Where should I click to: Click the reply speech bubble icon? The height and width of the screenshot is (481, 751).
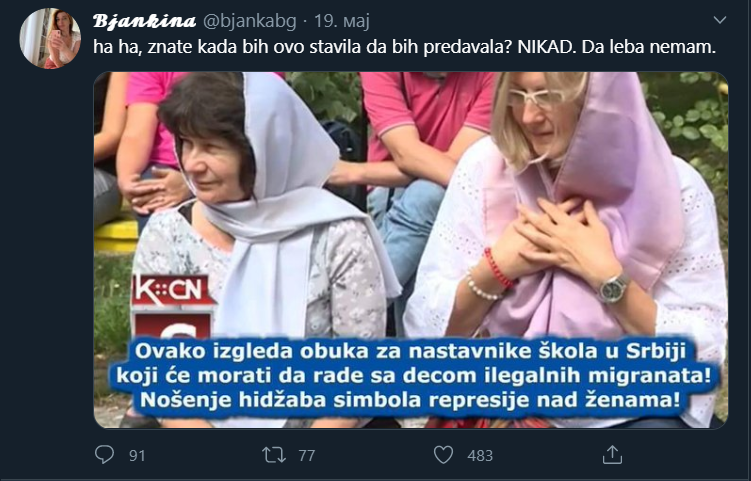[104, 454]
